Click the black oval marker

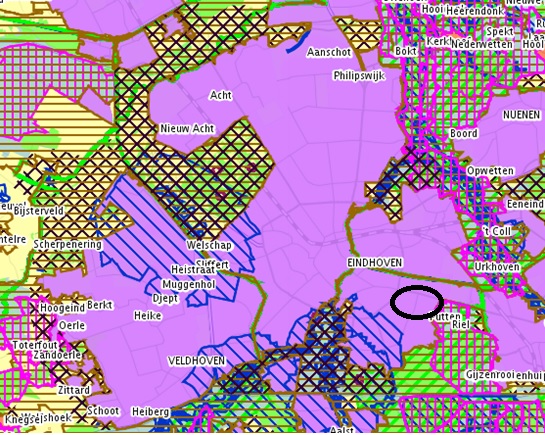[x=417, y=302]
